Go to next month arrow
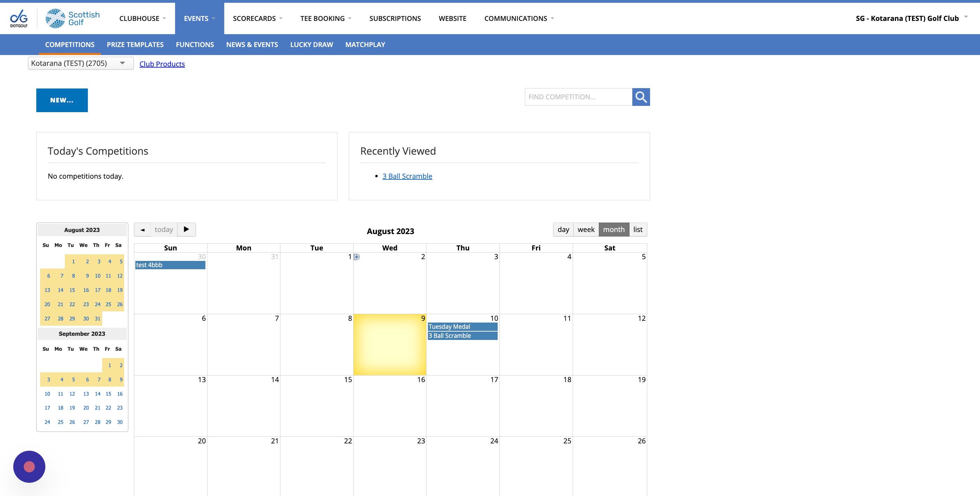The image size is (980, 496). click(x=187, y=230)
